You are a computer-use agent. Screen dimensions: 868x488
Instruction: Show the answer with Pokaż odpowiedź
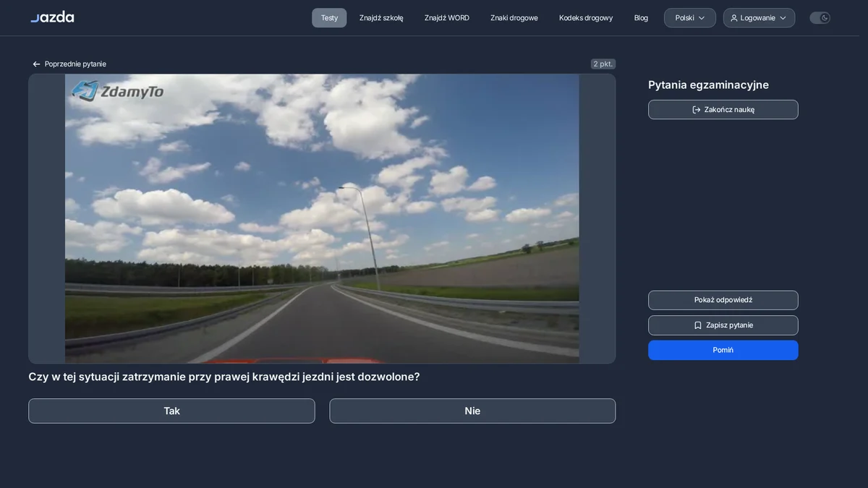723,300
